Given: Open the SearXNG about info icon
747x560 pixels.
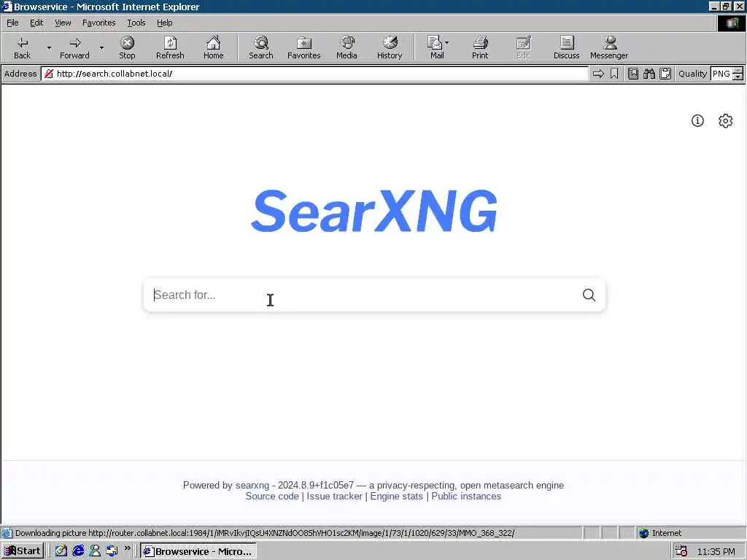Looking at the screenshot, I should pos(697,121).
